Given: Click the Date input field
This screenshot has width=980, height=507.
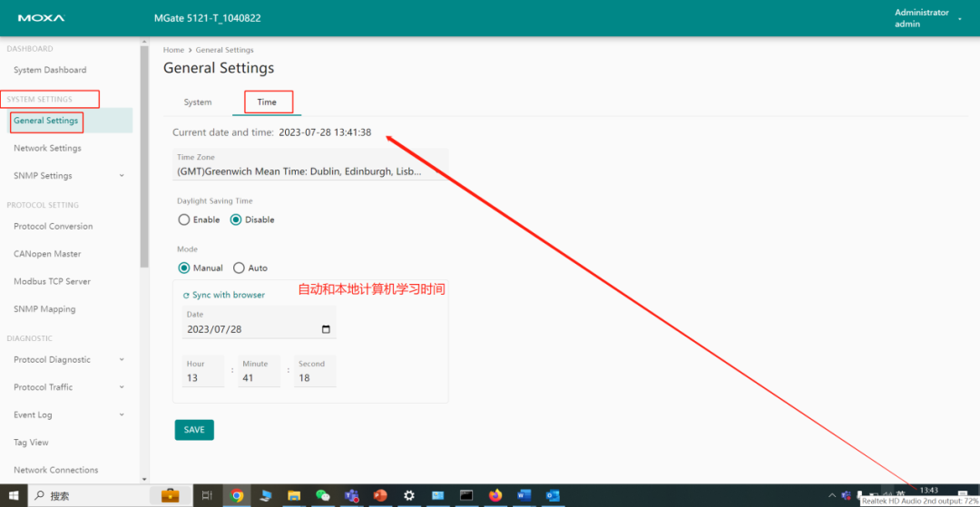Looking at the screenshot, I should click(x=260, y=322).
